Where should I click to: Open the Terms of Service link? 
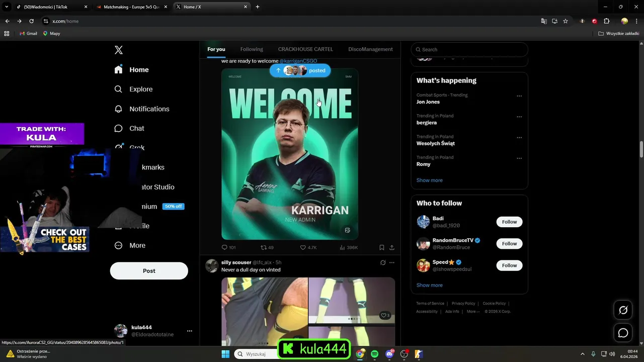430,303
